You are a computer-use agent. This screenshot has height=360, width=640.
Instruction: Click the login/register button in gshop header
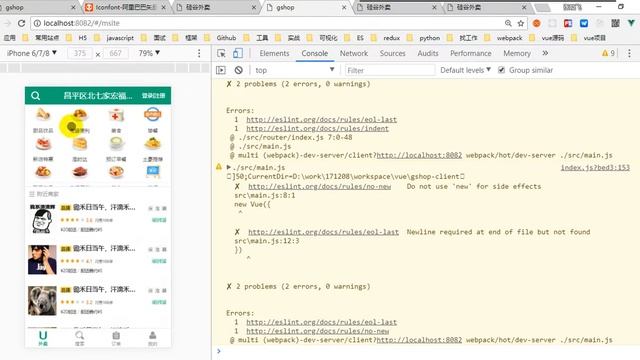[153, 96]
